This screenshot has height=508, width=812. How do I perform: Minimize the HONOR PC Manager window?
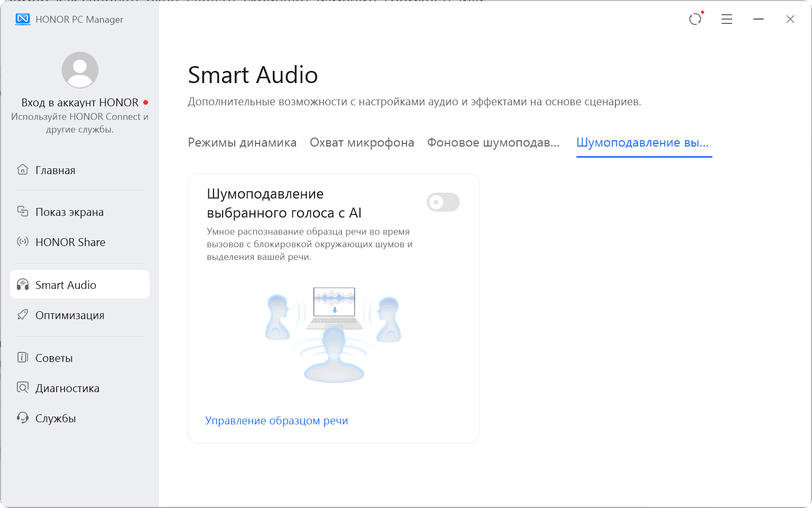point(759,19)
